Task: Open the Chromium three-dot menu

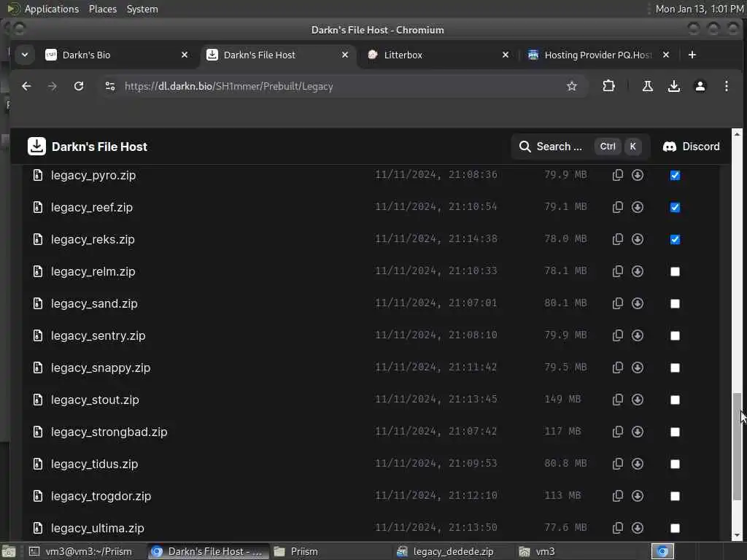Action: pyautogui.click(x=726, y=86)
